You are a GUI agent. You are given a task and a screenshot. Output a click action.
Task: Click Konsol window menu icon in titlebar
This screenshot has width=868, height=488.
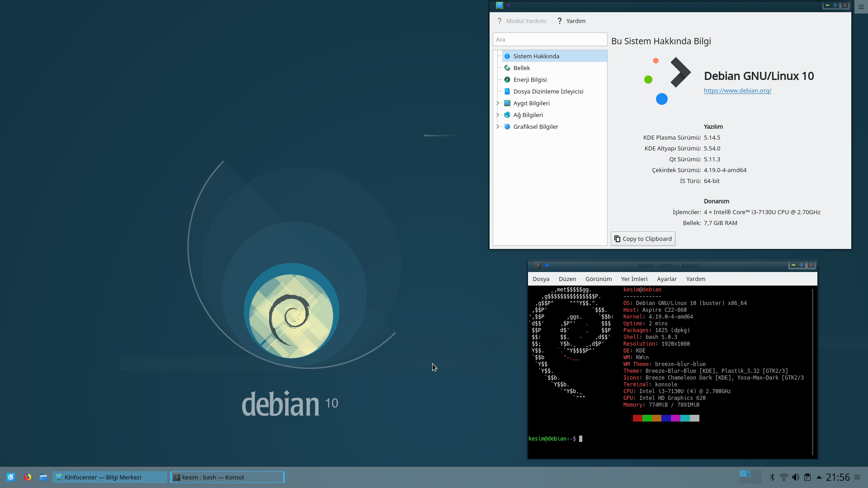(538, 265)
